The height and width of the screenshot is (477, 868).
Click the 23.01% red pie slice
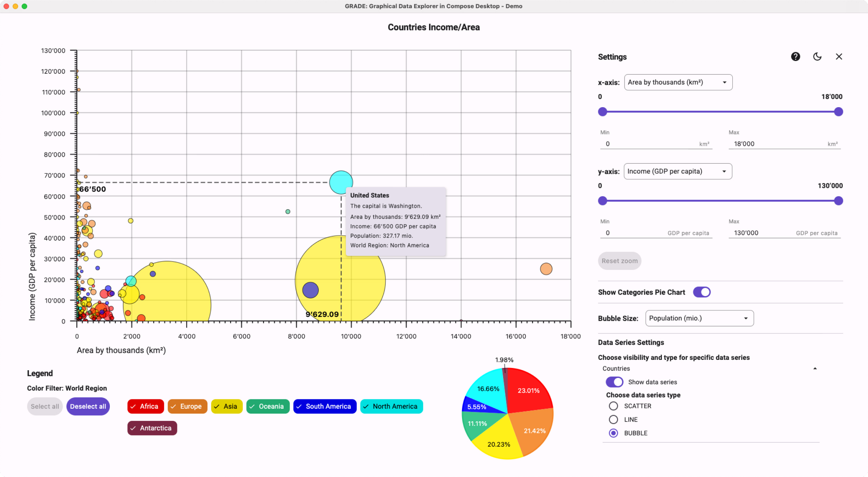pyautogui.click(x=528, y=390)
